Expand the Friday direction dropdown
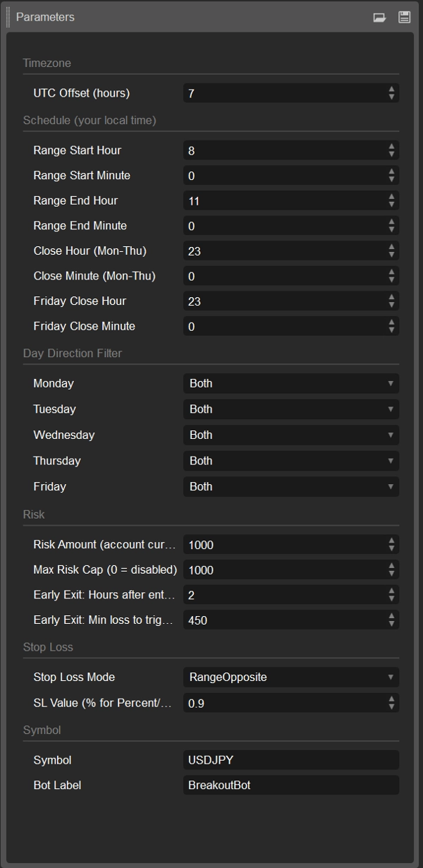The height and width of the screenshot is (868, 423). (290, 487)
